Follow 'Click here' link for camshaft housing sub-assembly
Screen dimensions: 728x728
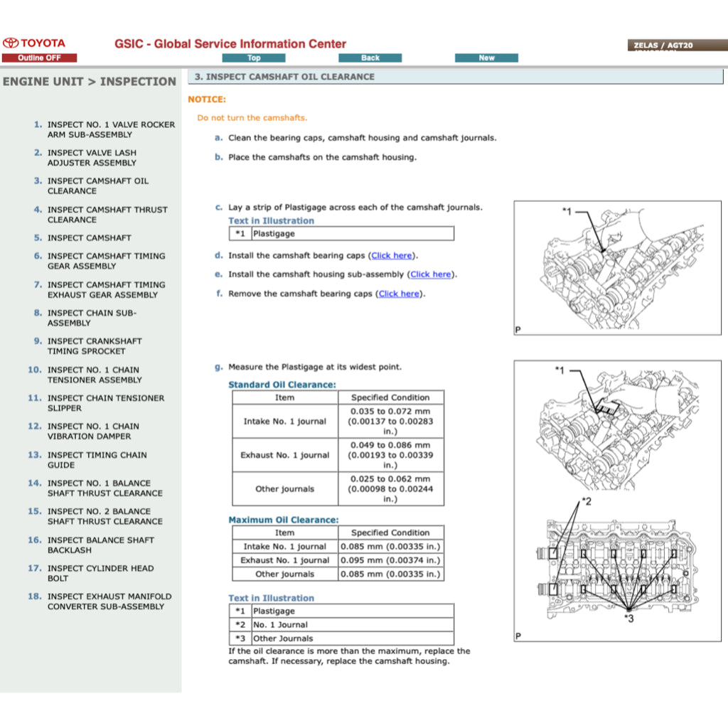(431, 274)
